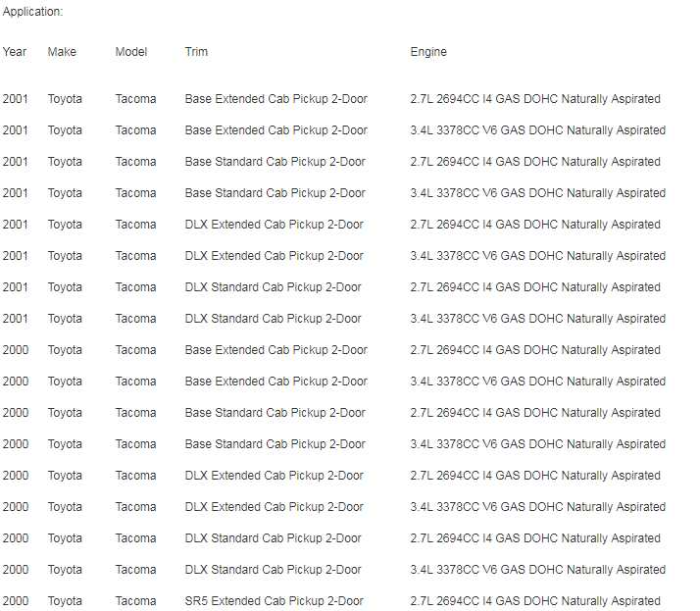
Task: Select 3.4L engine of 2001 Base Extended Cab
Action: pos(537,130)
